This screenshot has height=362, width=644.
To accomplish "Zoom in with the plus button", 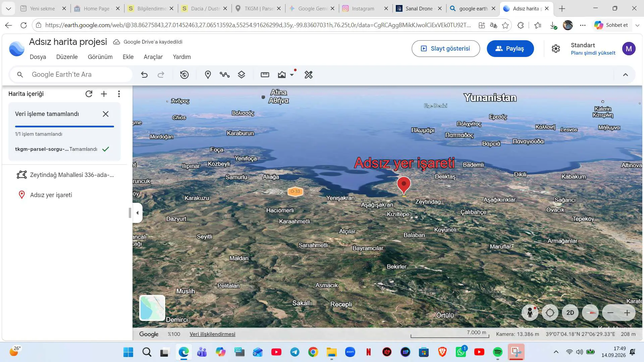I will coord(627,313).
